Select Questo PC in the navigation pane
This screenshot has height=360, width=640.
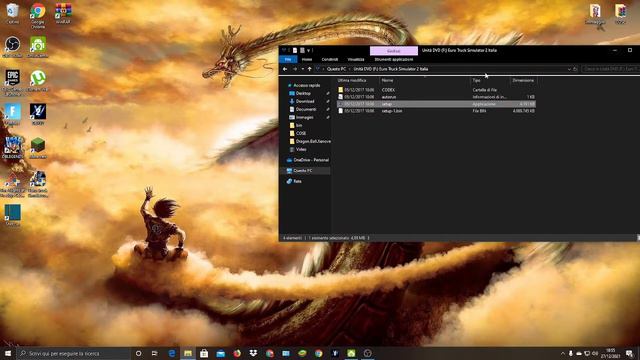tap(305, 171)
